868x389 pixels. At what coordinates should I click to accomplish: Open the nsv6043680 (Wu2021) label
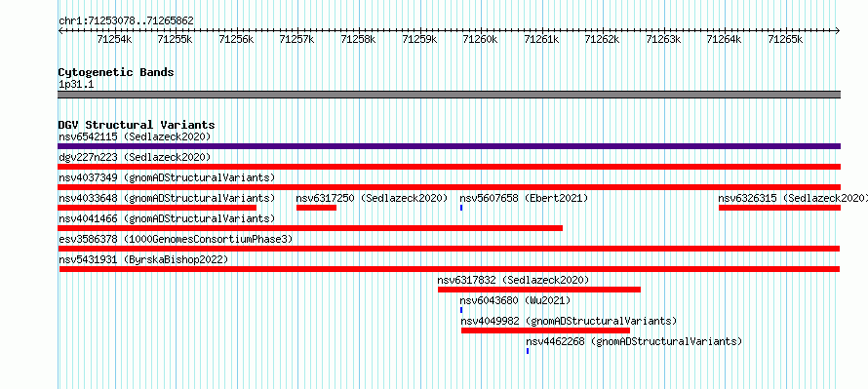click(x=515, y=300)
